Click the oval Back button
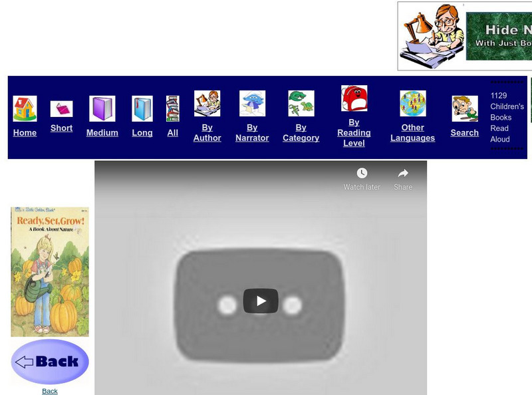532x395 pixels. 50,361
